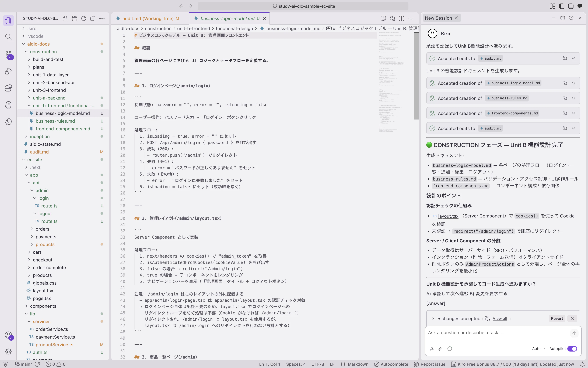Image resolution: width=588 pixels, height=368 pixels.
Task: Toggle the Autopilot switch
Action: 572,349
